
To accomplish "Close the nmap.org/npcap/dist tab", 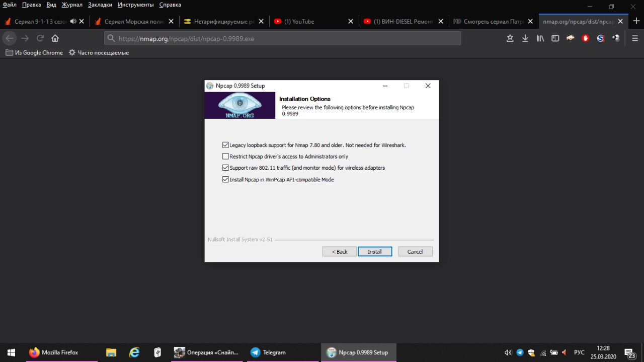I will pyautogui.click(x=620, y=22).
